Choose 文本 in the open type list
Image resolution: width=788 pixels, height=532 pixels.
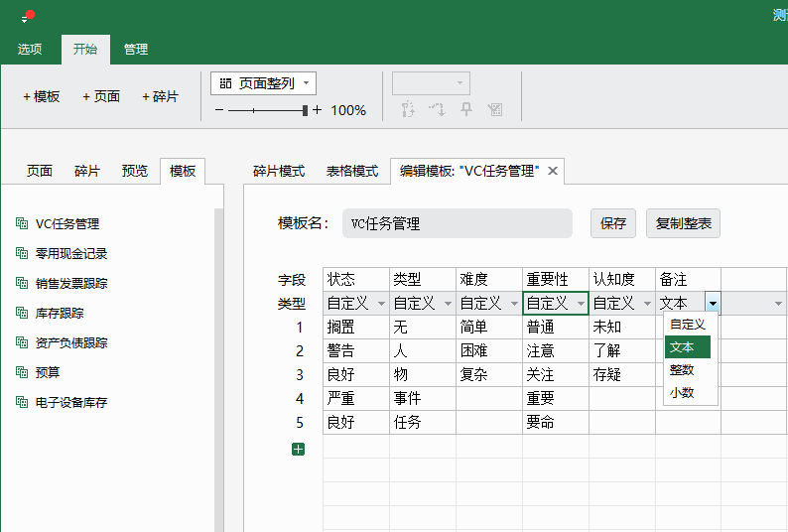click(x=688, y=347)
